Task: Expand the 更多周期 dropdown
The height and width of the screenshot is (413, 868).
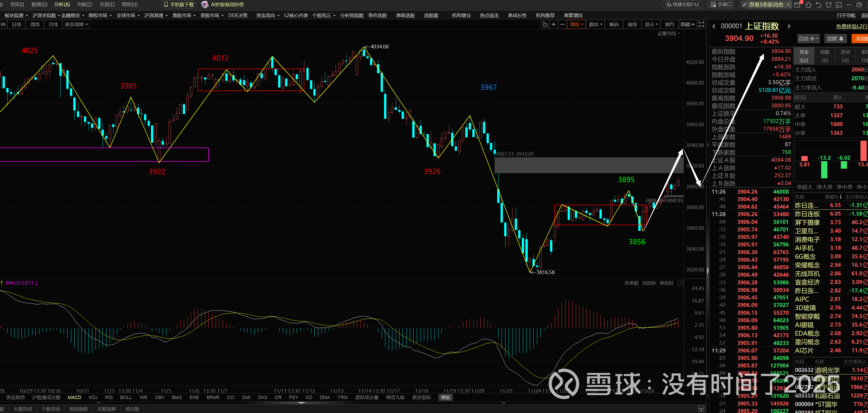Action: tap(76, 24)
